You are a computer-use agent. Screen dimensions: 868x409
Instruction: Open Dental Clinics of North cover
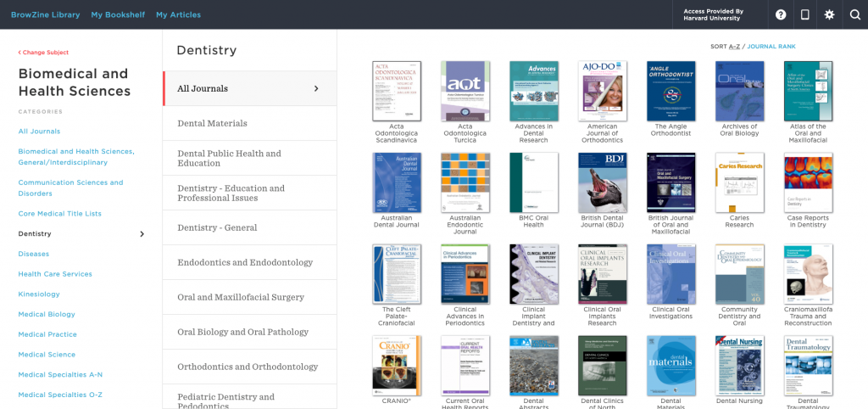coord(603,366)
